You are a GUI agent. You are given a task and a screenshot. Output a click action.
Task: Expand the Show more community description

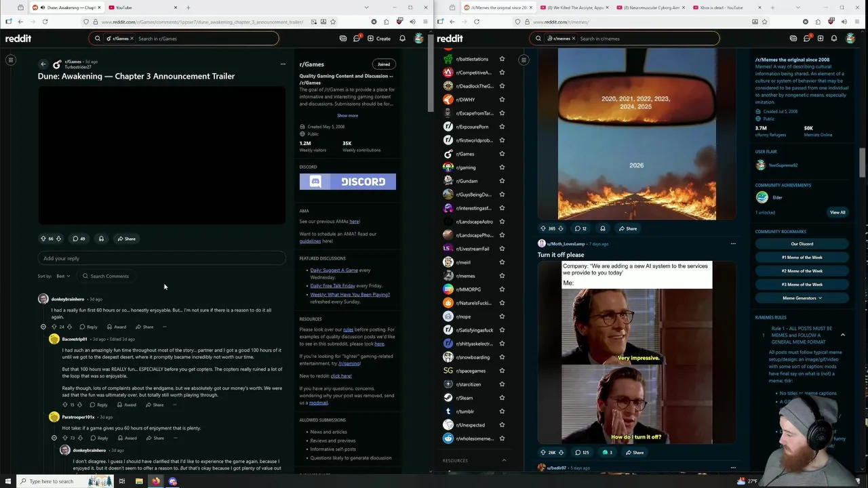pos(347,115)
